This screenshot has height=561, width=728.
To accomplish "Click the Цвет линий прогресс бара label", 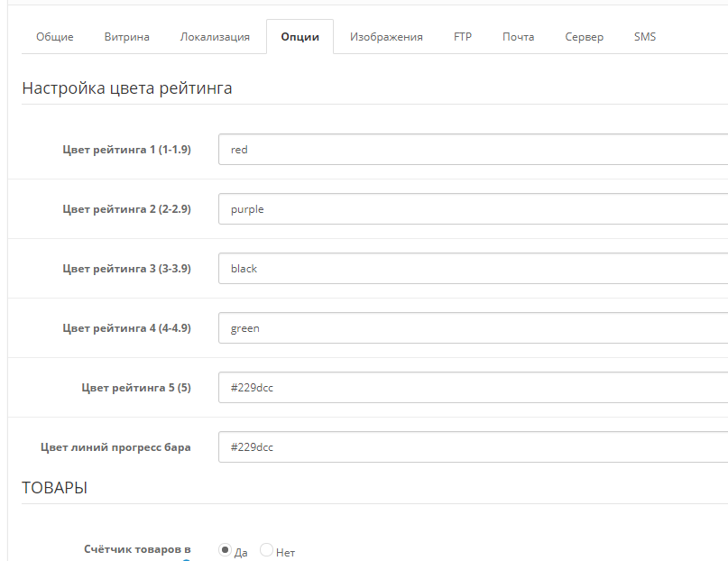I will click(x=115, y=446).
